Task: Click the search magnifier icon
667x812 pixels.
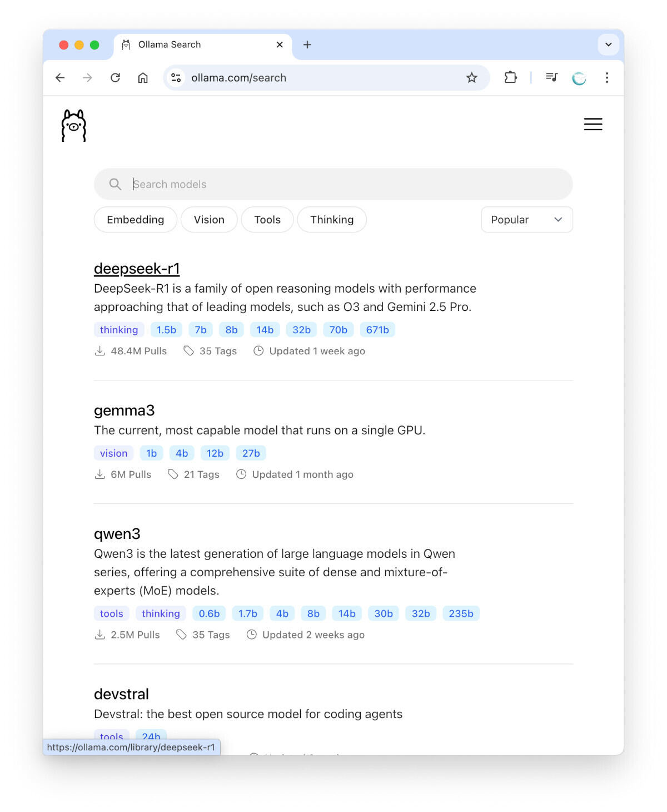Action: (115, 184)
